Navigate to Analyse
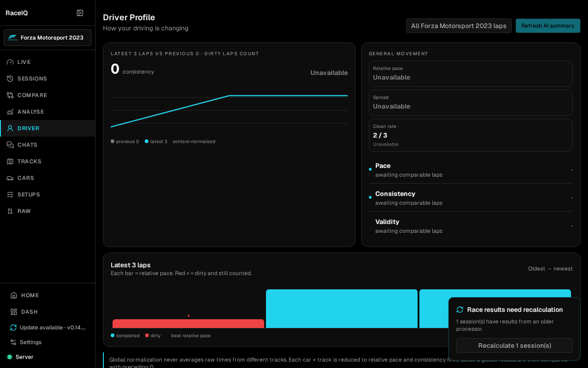The height and width of the screenshot is (368, 588). tap(48, 112)
